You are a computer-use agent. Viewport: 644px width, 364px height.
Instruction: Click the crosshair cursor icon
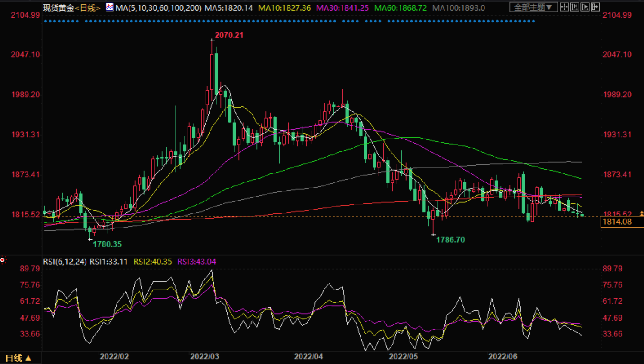[x=564, y=7]
